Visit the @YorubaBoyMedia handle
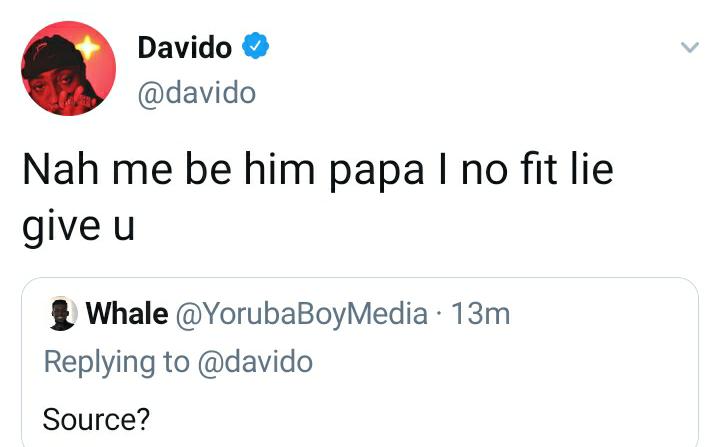 (x=301, y=314)
